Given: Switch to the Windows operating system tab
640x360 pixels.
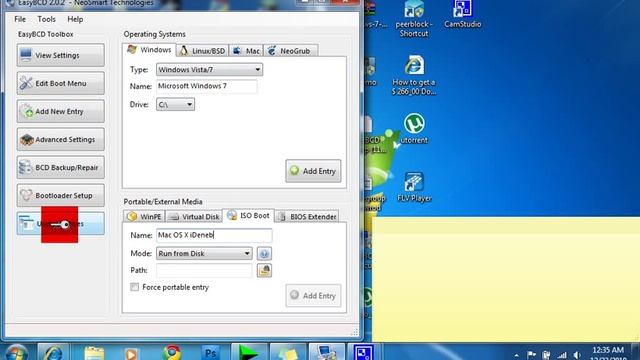Looking at the screenshot, I should tap(149, 50).
